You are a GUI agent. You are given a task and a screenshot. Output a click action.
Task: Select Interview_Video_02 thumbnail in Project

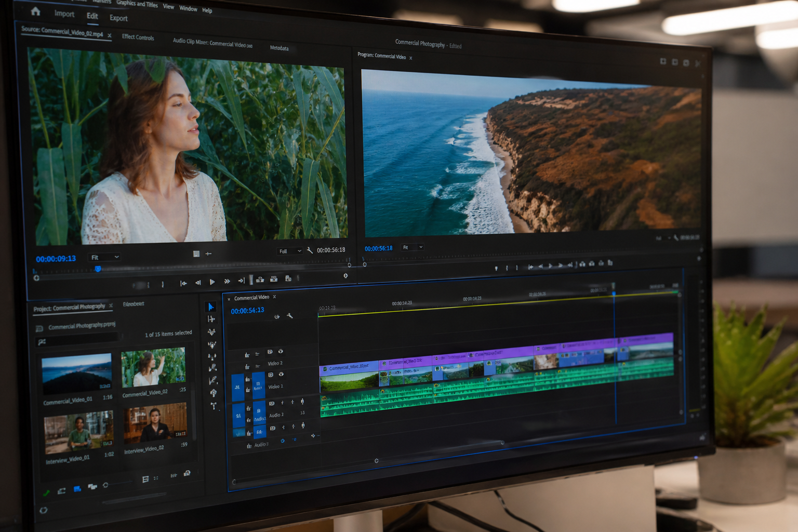[155, 423]
